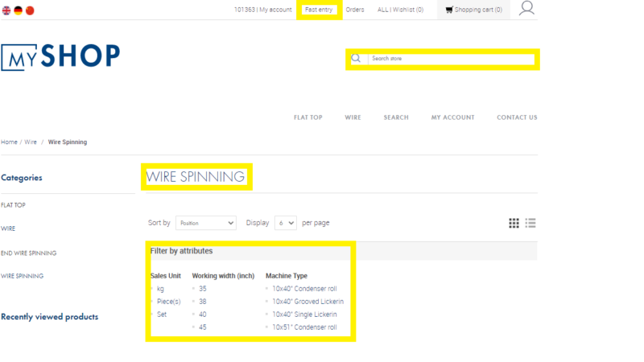Switch language using the UK flag icon
644x362 pixels.
(x=6, y=10)
